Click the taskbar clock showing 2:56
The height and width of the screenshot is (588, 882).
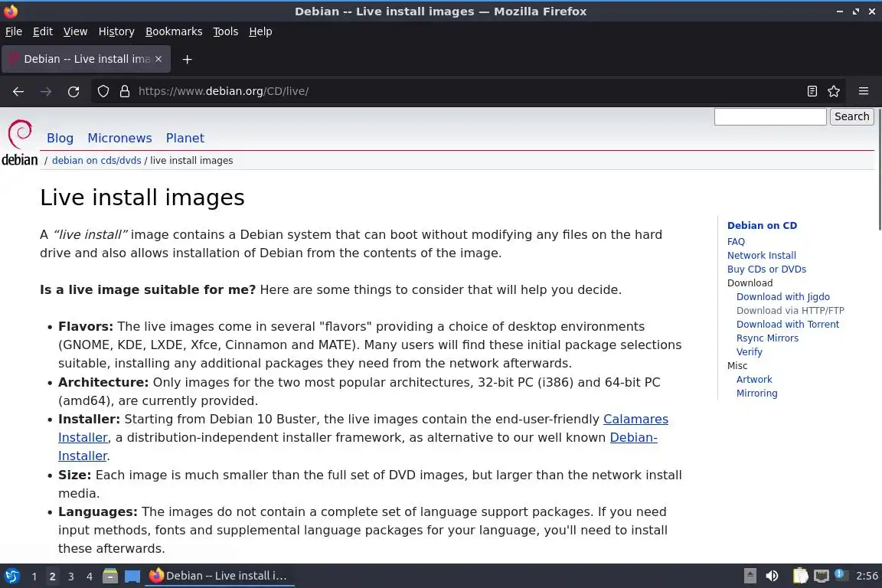867,576
